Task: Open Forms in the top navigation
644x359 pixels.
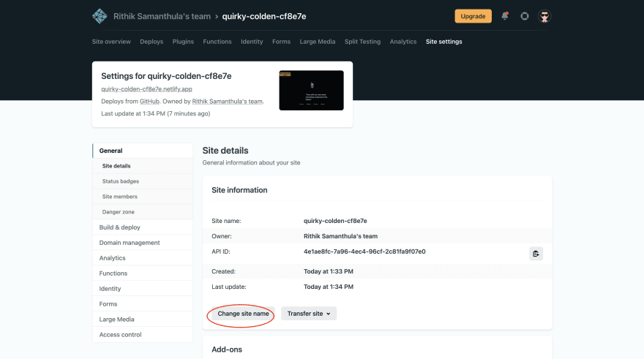Action: (281, 42)
